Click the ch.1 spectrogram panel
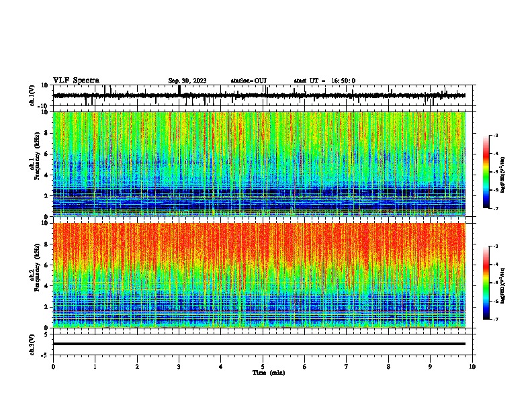532x411 pixels. pos(259,164)
